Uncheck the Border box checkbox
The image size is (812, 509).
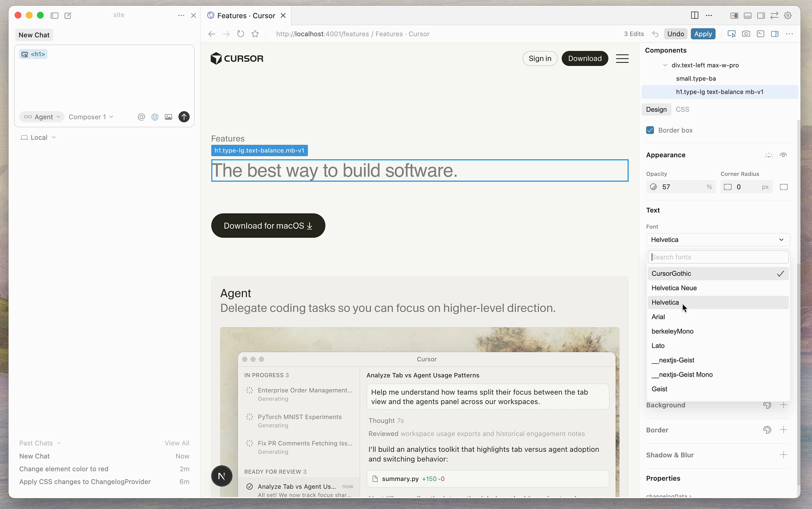[x=650, y=130]
